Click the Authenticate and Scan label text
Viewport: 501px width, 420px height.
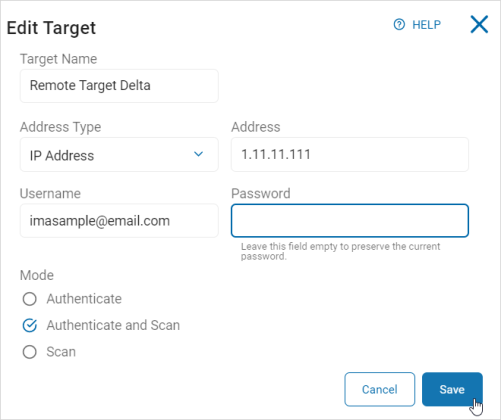(x=113, y=325)
